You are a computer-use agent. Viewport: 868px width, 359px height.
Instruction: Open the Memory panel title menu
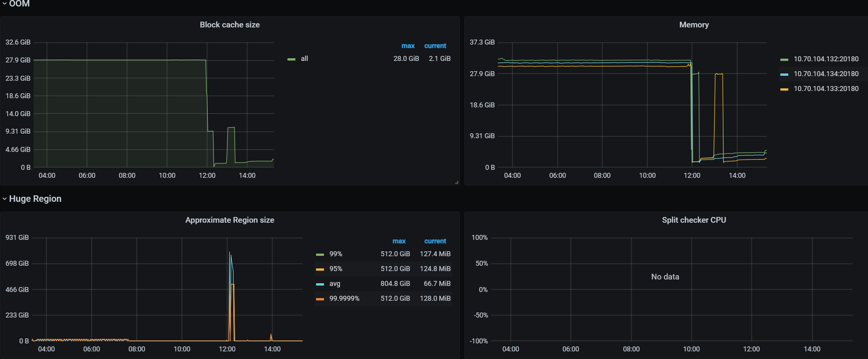[x=693, y=25]
